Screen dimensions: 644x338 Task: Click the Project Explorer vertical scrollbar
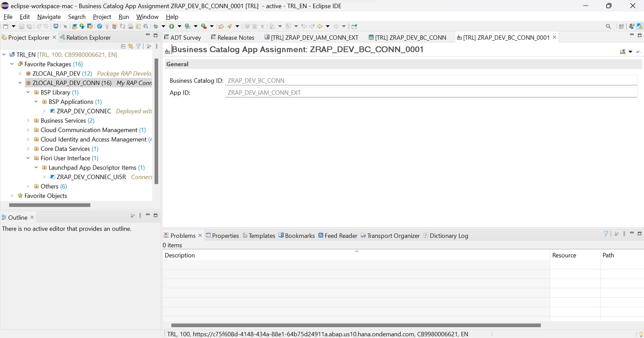157,121
